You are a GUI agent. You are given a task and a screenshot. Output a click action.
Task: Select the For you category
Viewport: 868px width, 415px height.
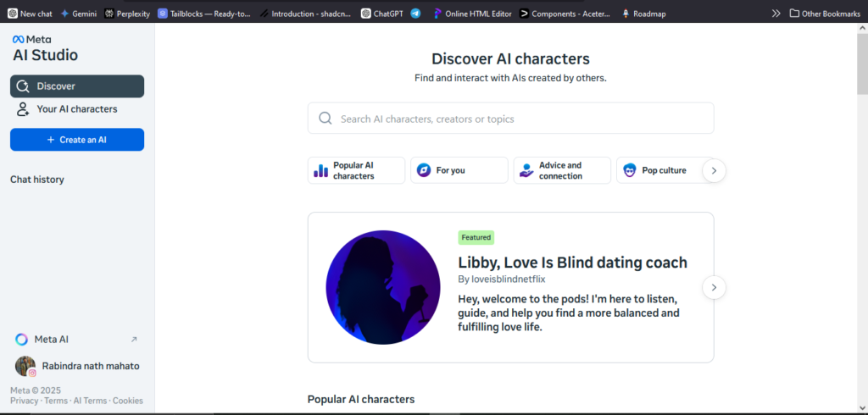coord(459,170)
